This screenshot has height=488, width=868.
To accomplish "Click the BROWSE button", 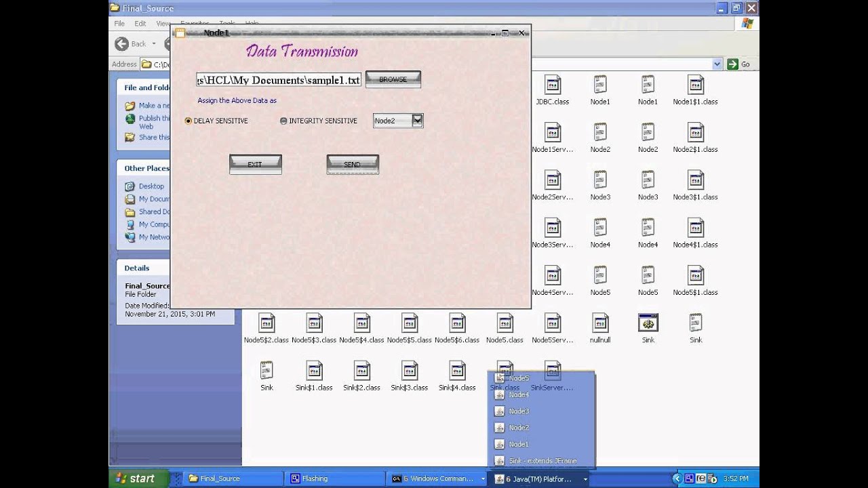I will (x=393, y=79).
